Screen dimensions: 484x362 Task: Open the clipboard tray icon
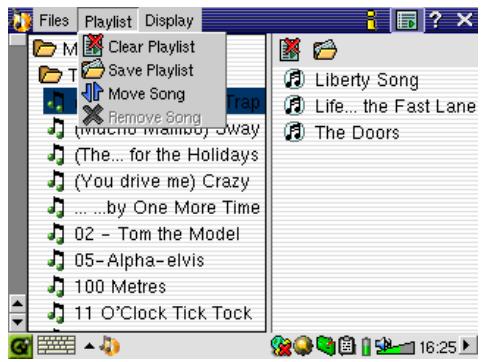tap(347, 346)
